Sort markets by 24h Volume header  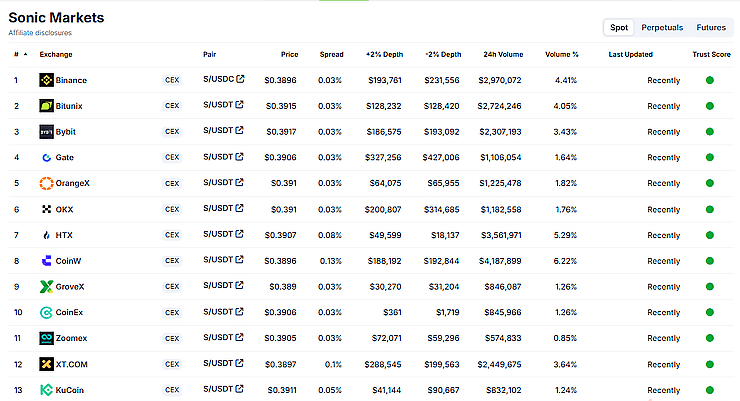[503, 54]
